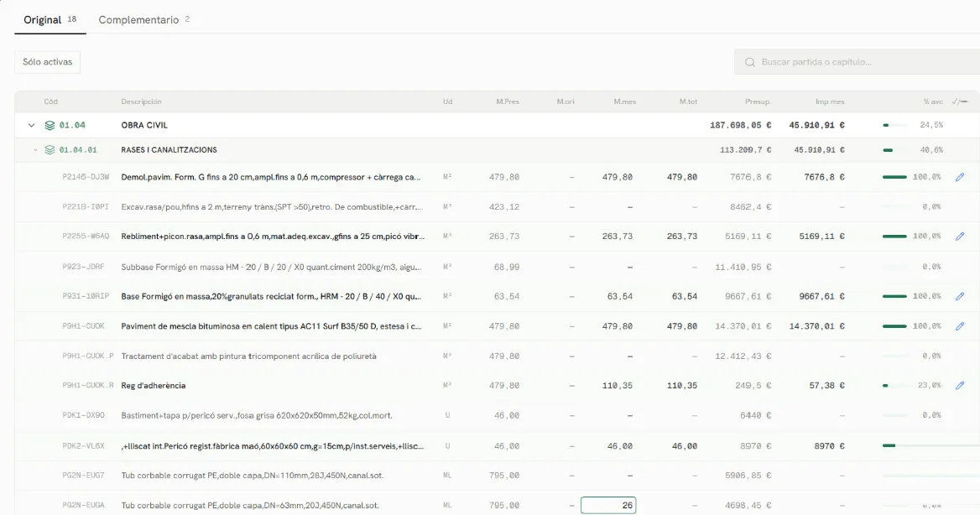
Task: Click the layers icon beside 01.04.01
Action: coord(50,150)
